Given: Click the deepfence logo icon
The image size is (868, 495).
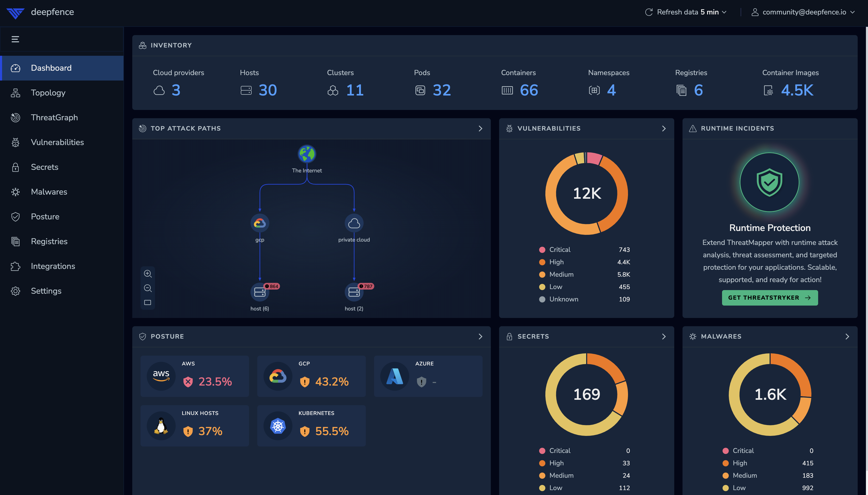Looking at the screenshot, I should tap(15, 13).
